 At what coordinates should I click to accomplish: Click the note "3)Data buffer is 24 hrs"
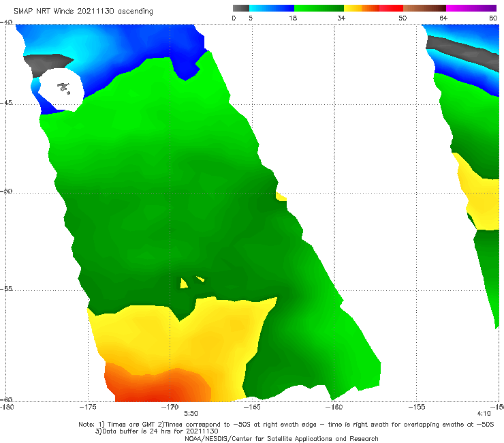click(157, 431)
